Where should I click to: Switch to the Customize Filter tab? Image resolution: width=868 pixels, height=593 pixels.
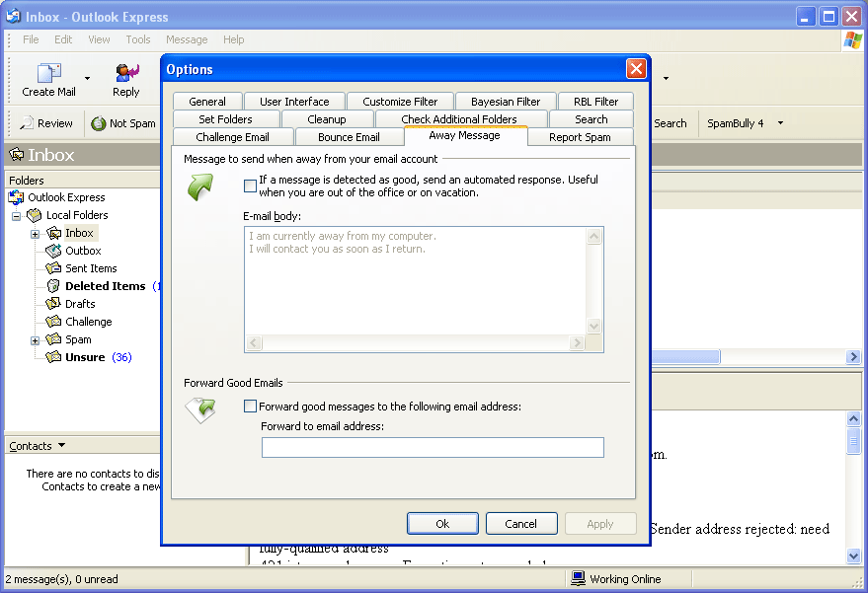pos(400,102)
